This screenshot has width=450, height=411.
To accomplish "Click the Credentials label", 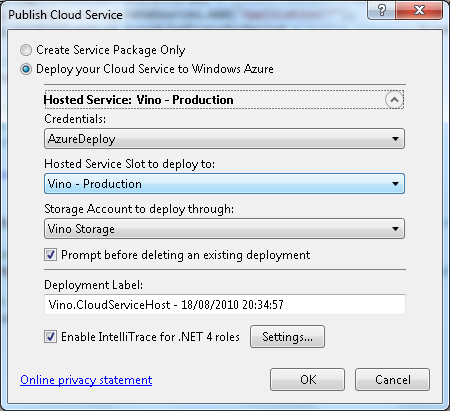I will coord(75,119).
